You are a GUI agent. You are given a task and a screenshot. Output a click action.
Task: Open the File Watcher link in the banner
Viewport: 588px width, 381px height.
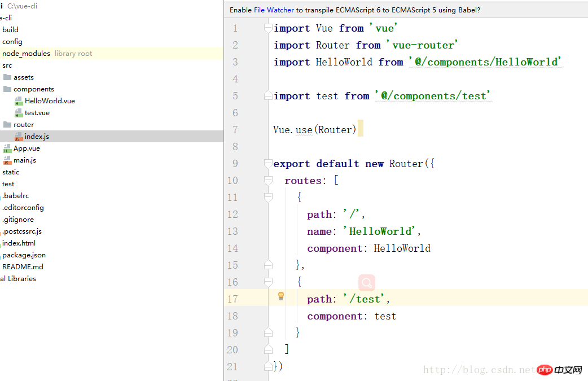274,10
